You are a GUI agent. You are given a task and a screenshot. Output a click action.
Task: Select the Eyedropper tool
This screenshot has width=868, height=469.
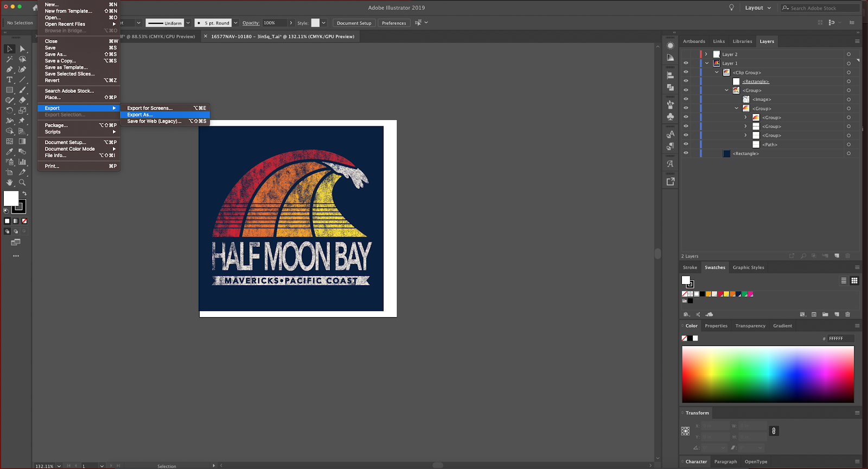pyautogui.click(x=9, y=152)
